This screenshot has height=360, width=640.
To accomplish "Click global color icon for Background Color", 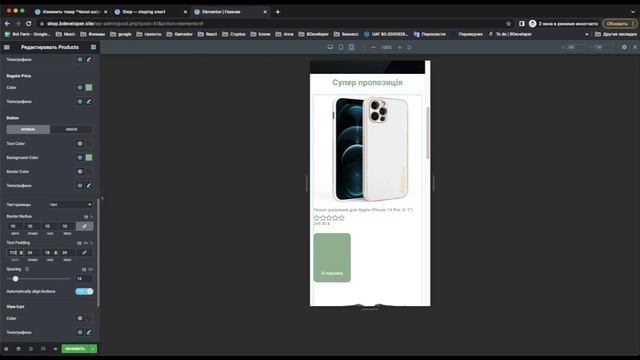I will (80, 157).
